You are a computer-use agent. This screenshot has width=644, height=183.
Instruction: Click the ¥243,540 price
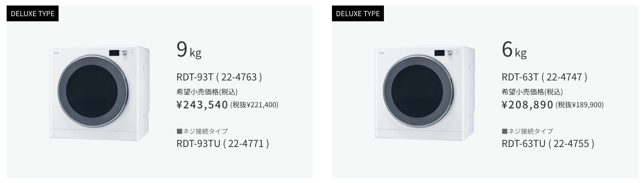202,105
